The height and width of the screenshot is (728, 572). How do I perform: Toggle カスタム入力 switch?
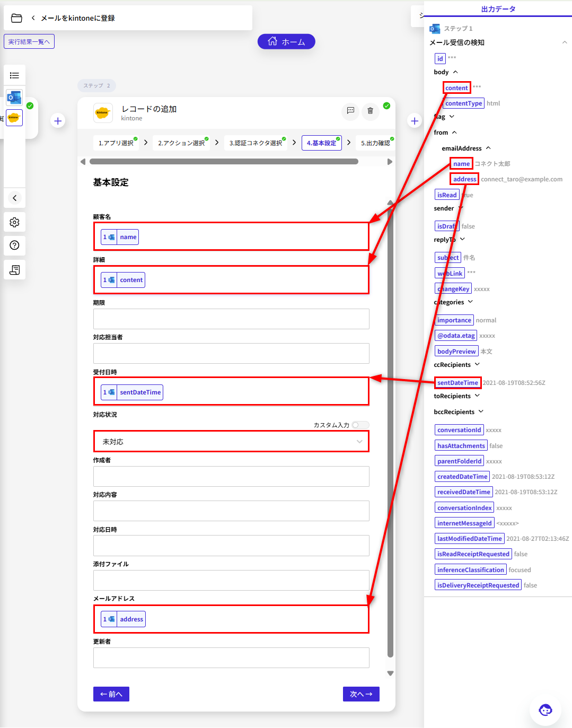pos(360,425)
